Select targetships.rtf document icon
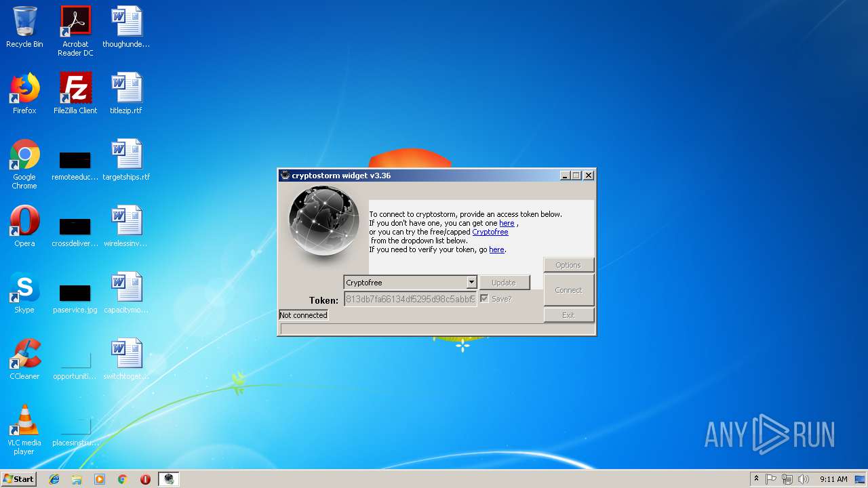 (x=126, y=160)
